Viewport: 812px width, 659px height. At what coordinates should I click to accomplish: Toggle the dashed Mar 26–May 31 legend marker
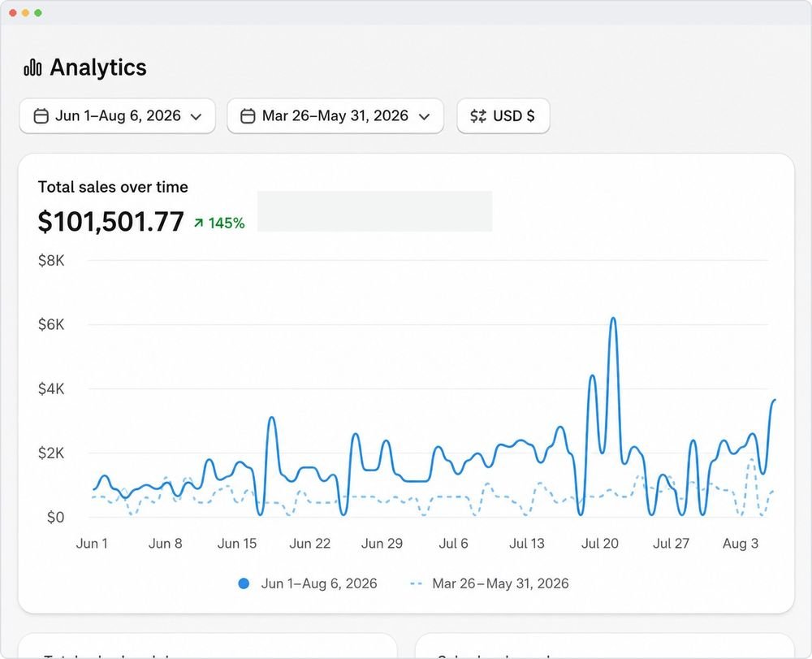[x=416, y=584]
